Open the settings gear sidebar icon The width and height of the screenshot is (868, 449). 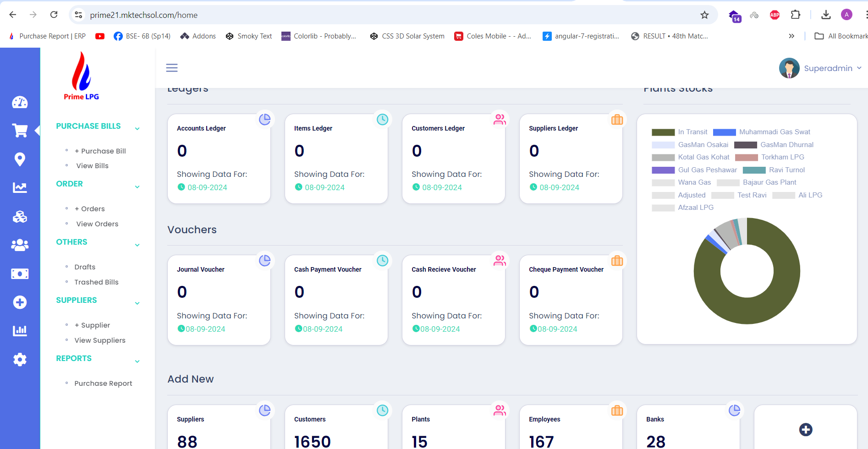pyautogui.click(x=20, y=360)
